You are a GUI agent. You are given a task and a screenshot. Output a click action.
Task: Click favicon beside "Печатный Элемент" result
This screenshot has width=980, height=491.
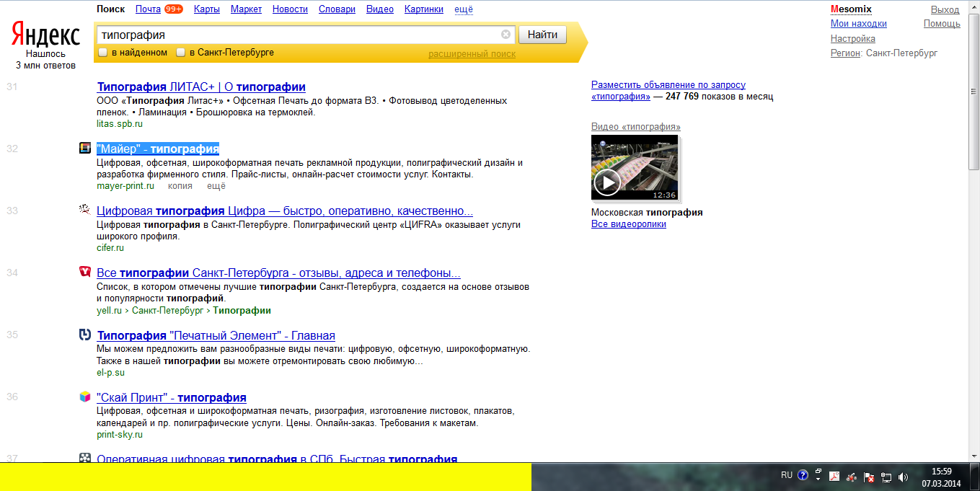pyautogui.click(x=85, y=335)
